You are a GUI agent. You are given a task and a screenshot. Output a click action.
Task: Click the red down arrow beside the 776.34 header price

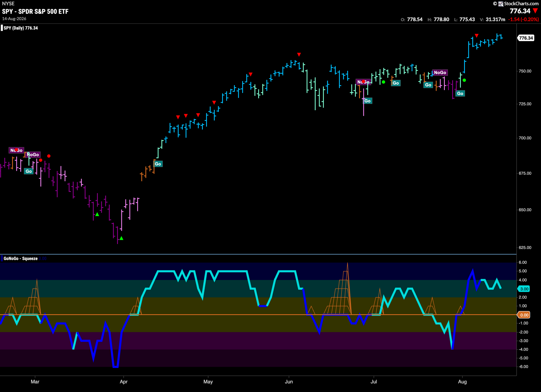pyautogui.click(x=535, y=11)
